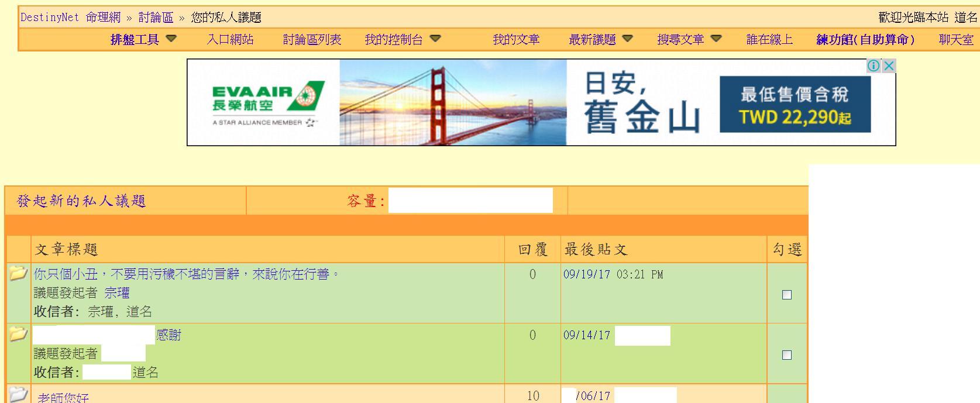The height and width of the screenshot is (403, 980).
Task: Open the topic titled 你只個小丑
Action: [187, 274]
